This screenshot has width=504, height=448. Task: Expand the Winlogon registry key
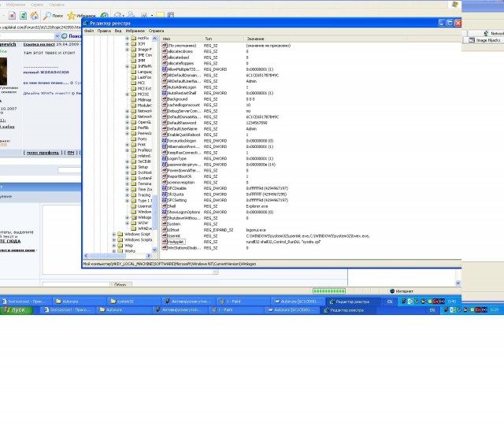pyautogui.click(x=127, y=217)
